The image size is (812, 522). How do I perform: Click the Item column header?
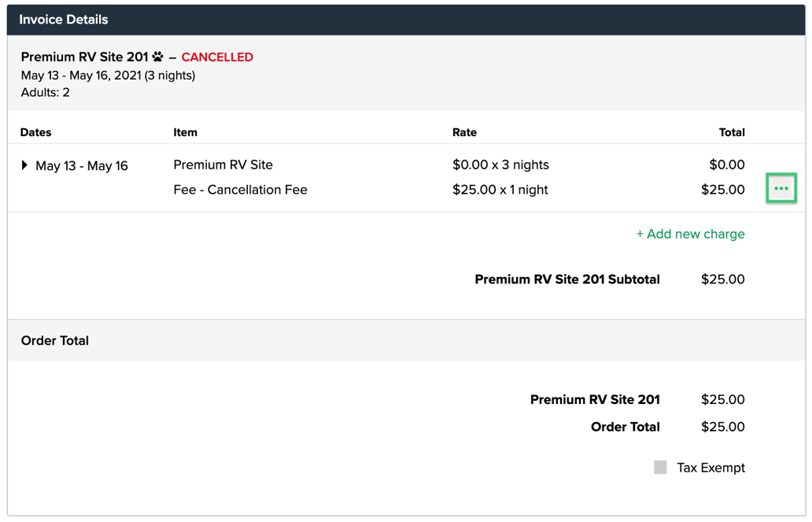(184, 132)
